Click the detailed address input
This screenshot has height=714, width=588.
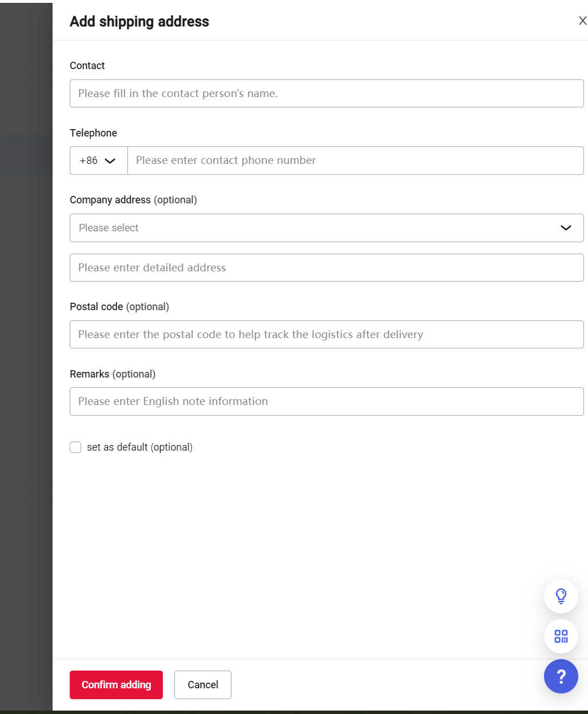coord(326,267)
